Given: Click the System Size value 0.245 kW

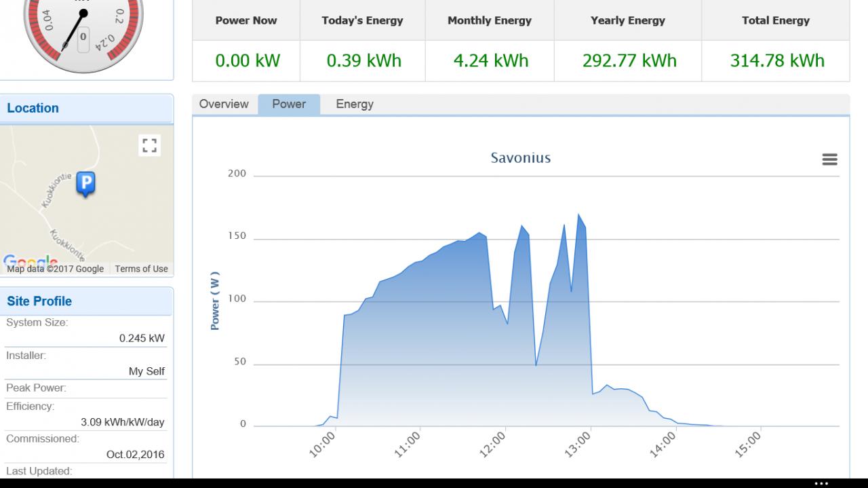Looking at the screenshot, I should (142, 339).
